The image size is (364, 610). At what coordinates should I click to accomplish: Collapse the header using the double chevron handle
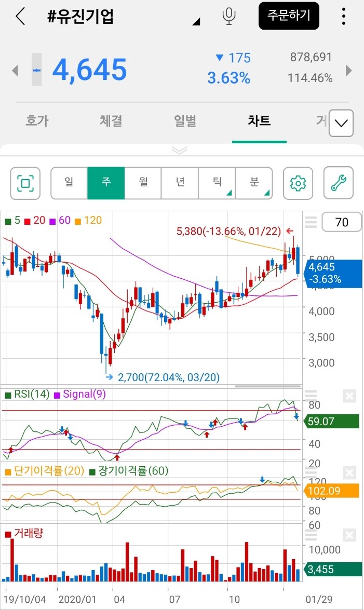[x=180, y=150]
